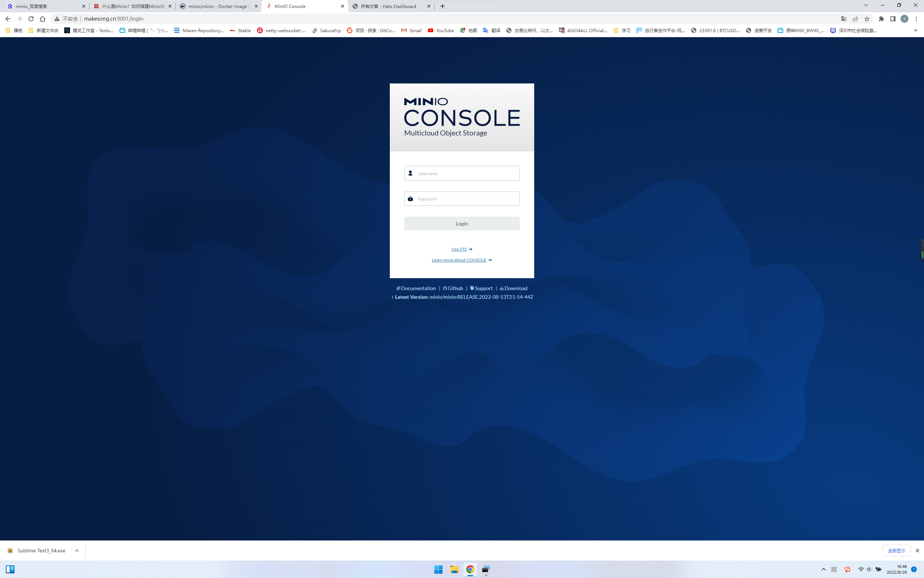Click the 不安全 site security indicator

(x=66, y=19)
